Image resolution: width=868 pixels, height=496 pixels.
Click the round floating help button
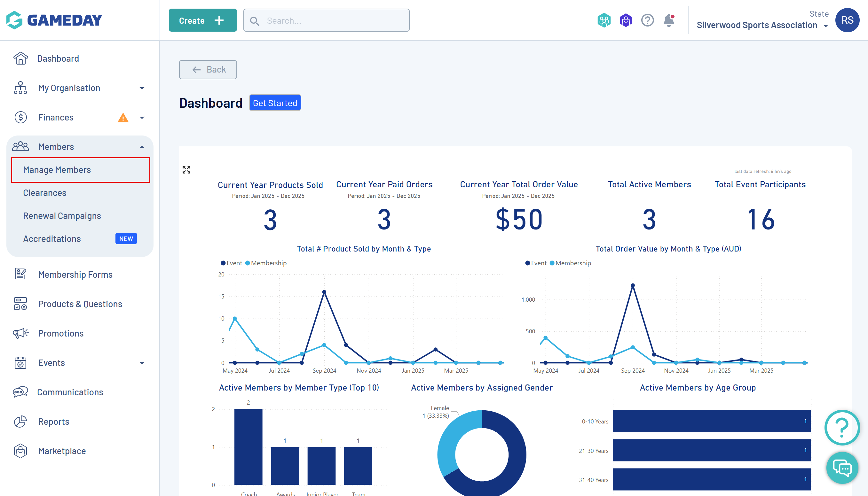[842, 428]
